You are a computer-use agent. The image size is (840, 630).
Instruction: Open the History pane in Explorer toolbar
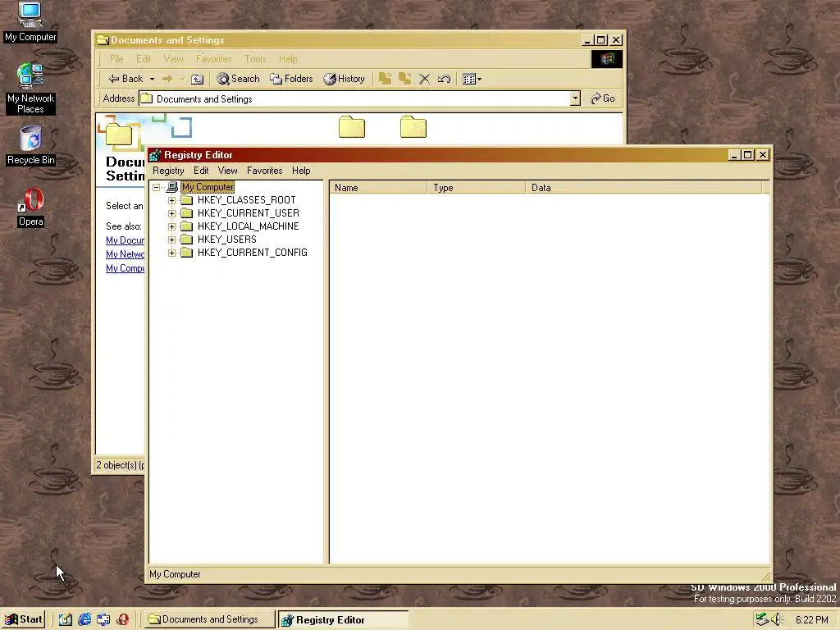pos(344,79)
